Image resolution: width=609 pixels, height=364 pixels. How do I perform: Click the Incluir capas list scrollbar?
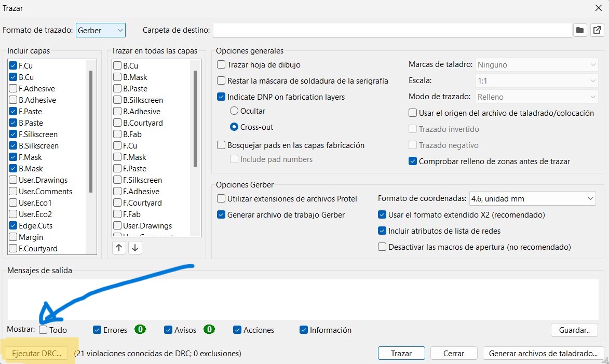click(91, 130)
